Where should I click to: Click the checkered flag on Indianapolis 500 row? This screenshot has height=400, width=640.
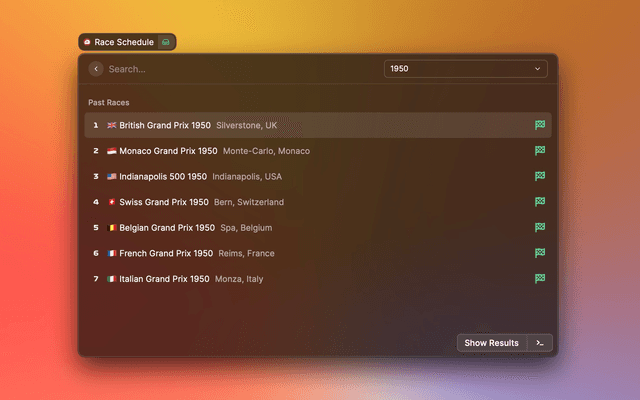(540, 176)
